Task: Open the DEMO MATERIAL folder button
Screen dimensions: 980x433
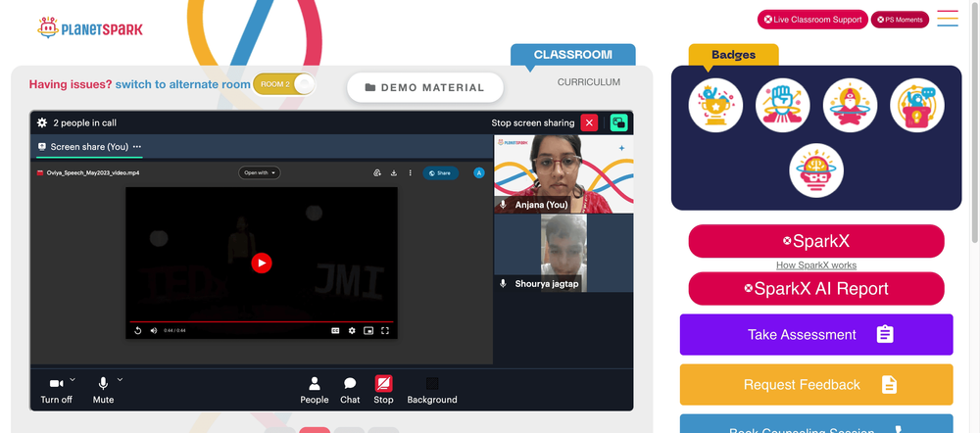Action: click(425, 87)
